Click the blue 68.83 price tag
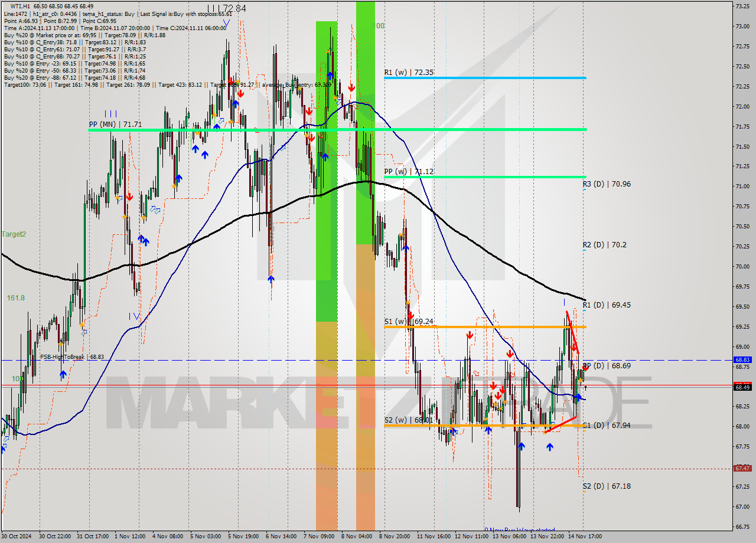This screenshot has width=756, height=543. 742,359
